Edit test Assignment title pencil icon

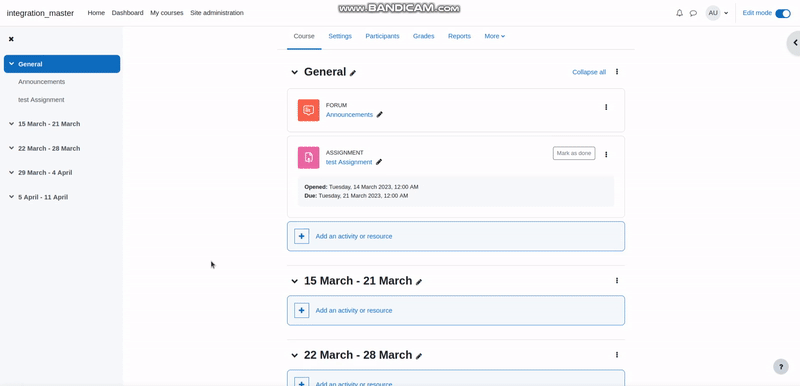(379, 162)
